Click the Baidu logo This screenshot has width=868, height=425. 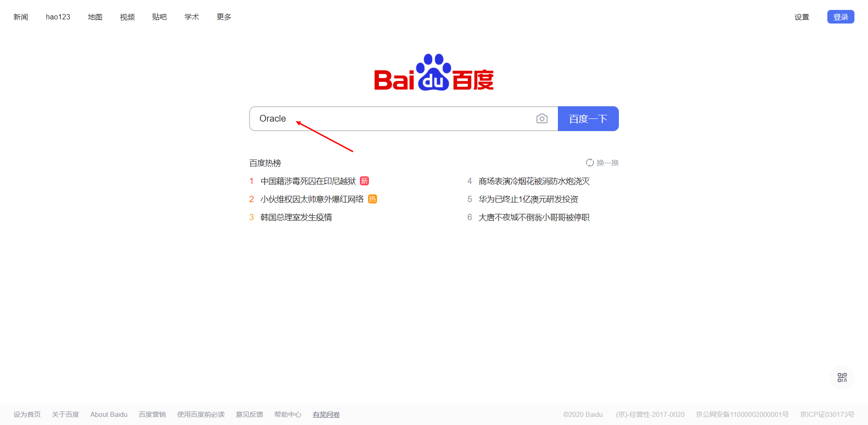[x=434, y=73]
